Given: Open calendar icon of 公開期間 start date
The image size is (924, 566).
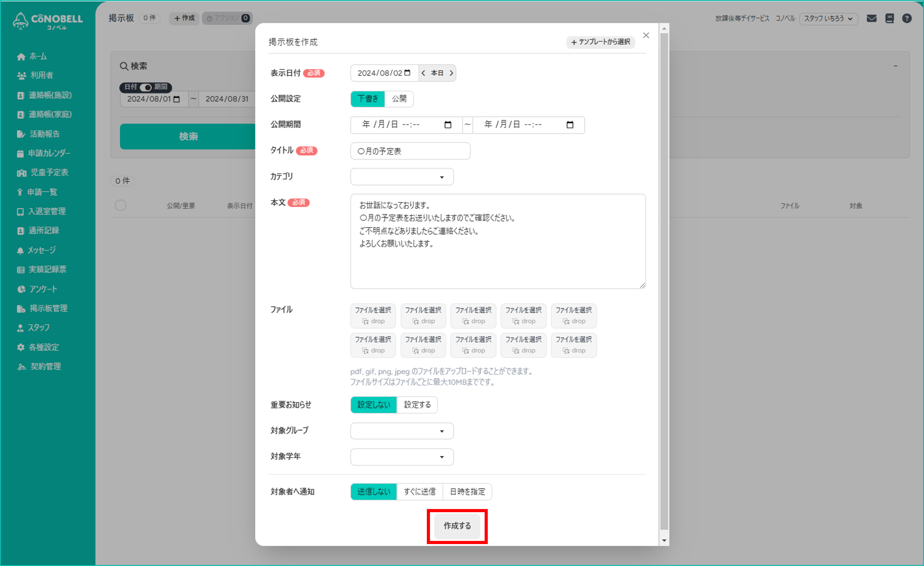Looking at the screenshot, I should [448, 125].
